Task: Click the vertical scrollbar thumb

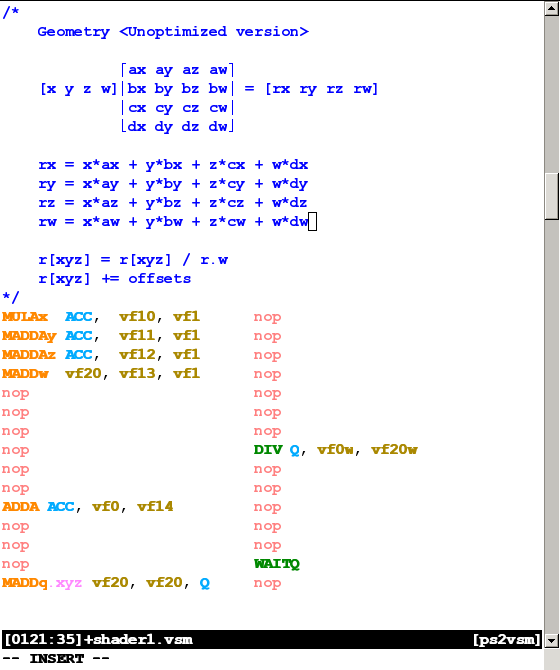Action: pyautogui.click(x=552, y=196)
